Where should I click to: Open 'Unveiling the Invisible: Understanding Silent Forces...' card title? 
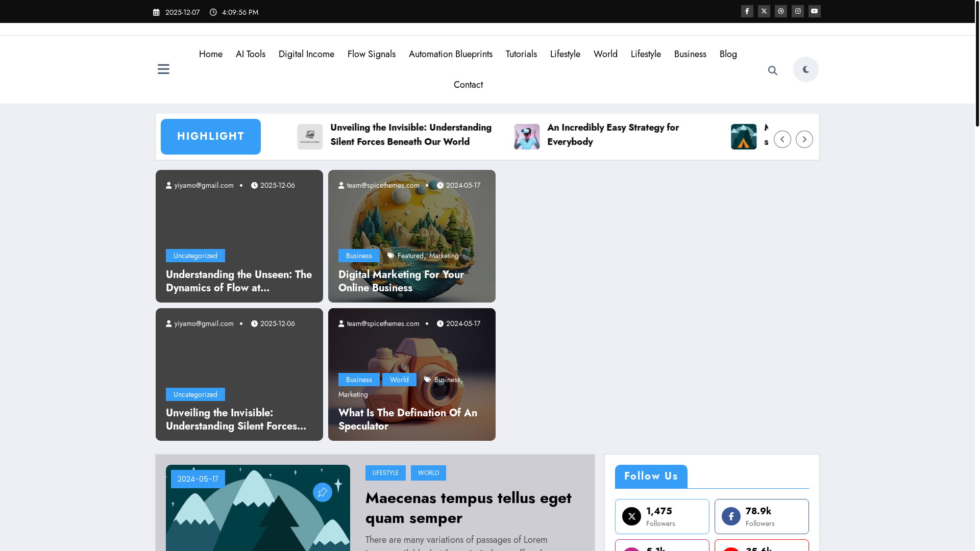236,419
